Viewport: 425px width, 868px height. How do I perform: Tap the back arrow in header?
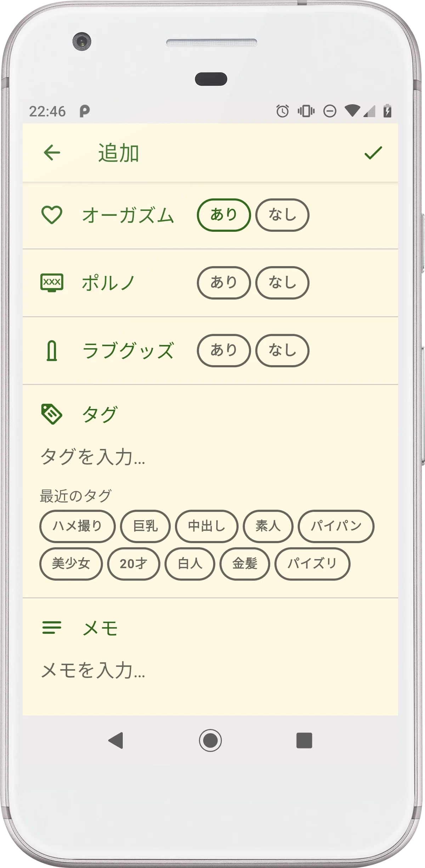click(x=52, y=153)
